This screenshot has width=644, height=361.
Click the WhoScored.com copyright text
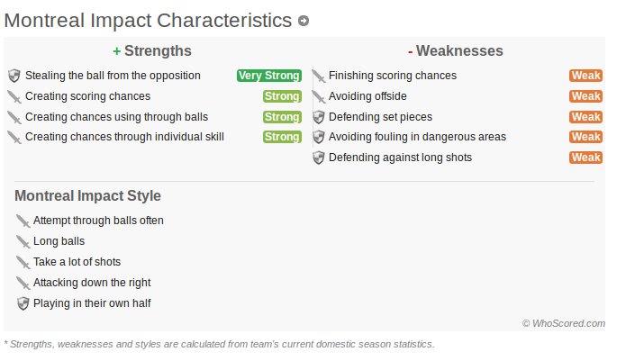pyautogui.click(x=564, y=323)
